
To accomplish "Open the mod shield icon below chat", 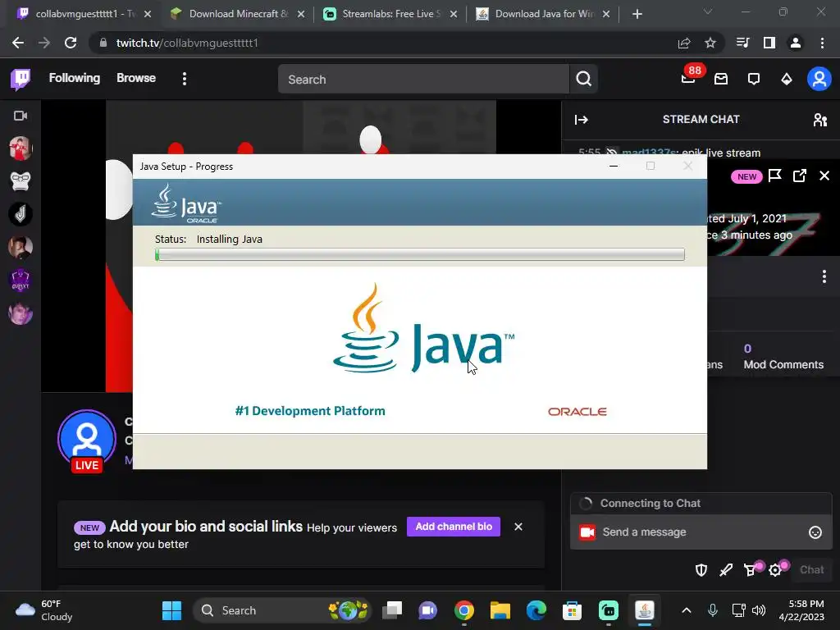I will click(701, 570).
